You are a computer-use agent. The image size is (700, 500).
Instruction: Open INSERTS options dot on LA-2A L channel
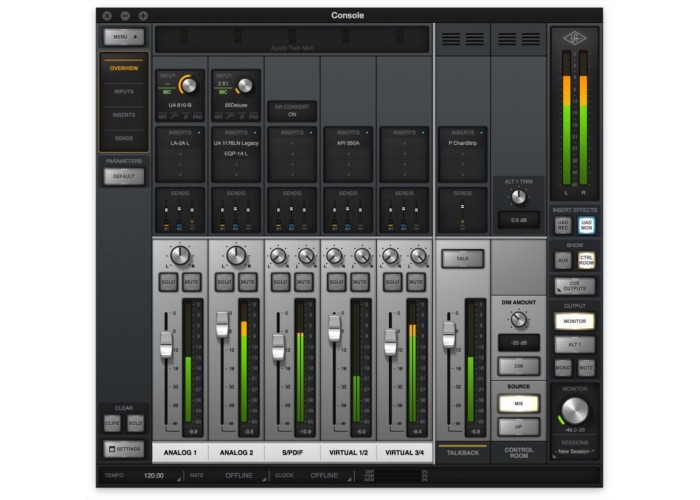tap(199, 133)
